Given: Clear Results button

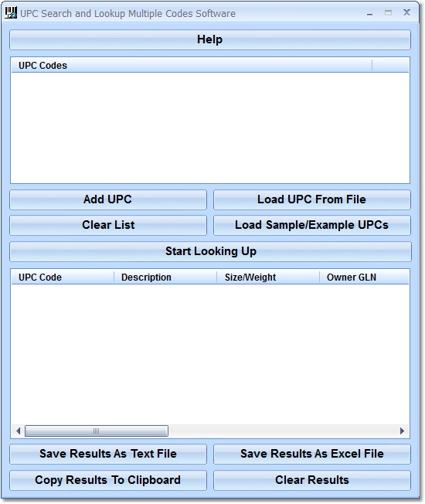Looking at the screenshot, I should 311,480.
